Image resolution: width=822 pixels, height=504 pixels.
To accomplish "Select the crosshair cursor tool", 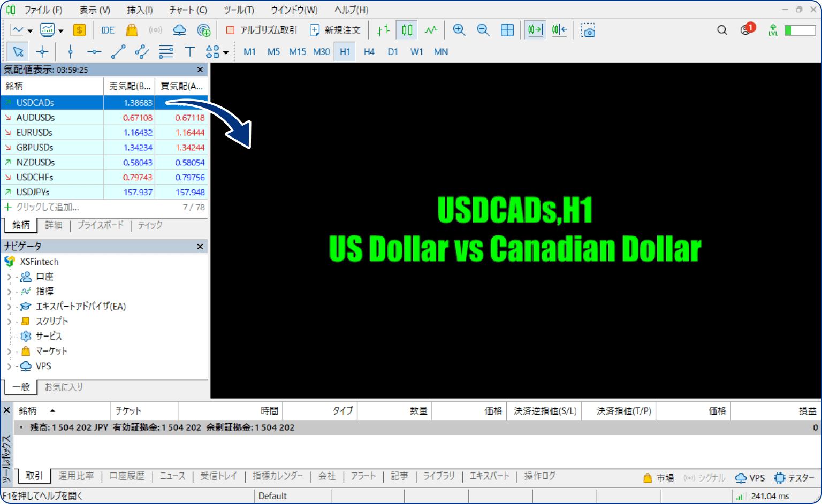I will pyautogui.click(x=42, y=52).
